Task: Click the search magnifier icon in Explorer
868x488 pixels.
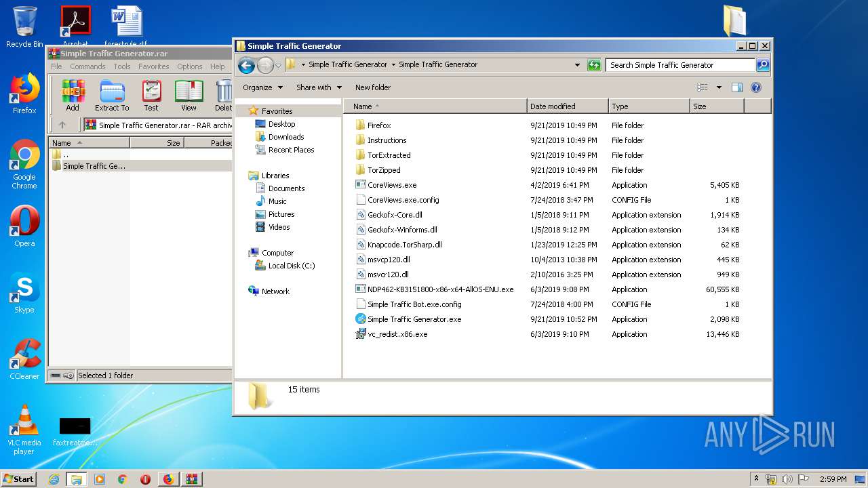Action: tap(763, 65)
